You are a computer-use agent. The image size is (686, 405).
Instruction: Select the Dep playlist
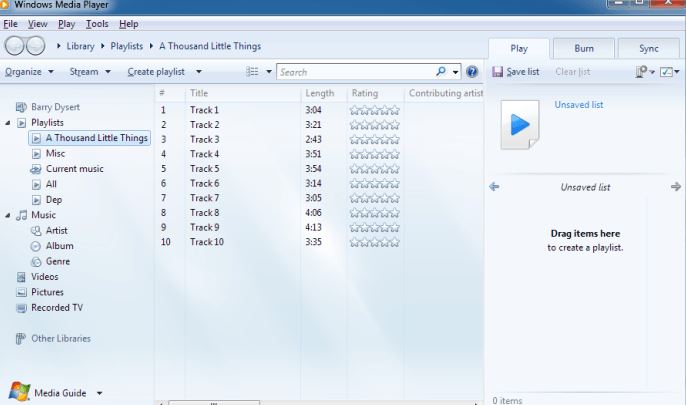pyautogui.click(x=54, y=200)
